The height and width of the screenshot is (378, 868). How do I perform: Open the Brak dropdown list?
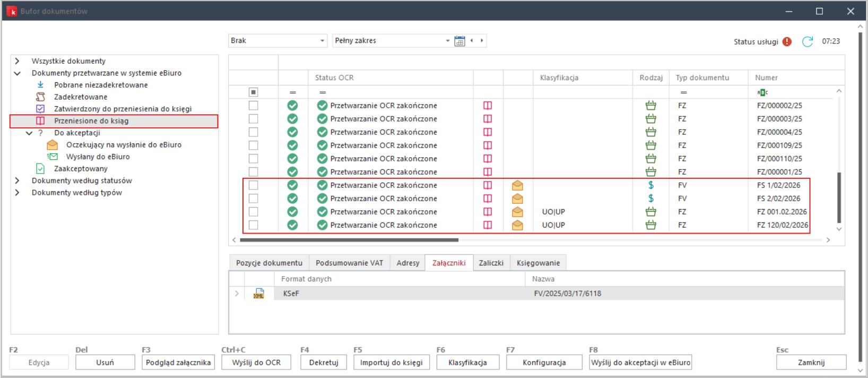(x=322, y=41)
